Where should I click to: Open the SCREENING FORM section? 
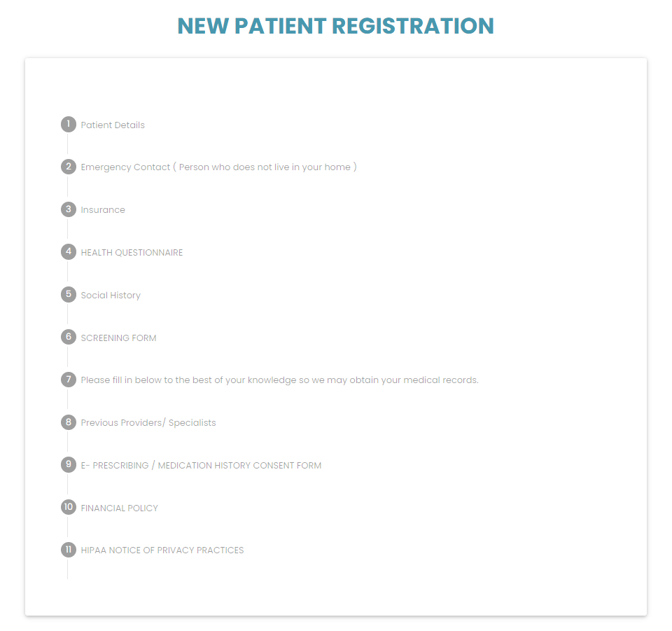tap(118, 338)
